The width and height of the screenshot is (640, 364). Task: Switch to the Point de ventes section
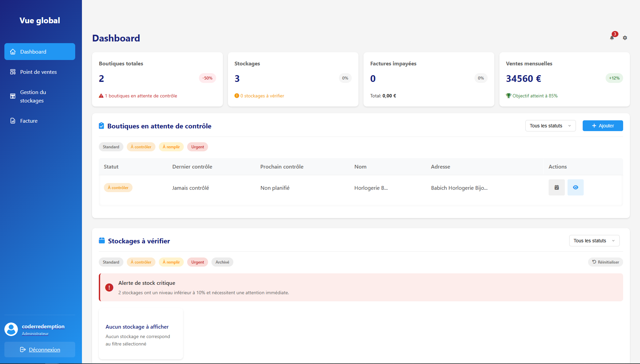[x=38, y=72]
